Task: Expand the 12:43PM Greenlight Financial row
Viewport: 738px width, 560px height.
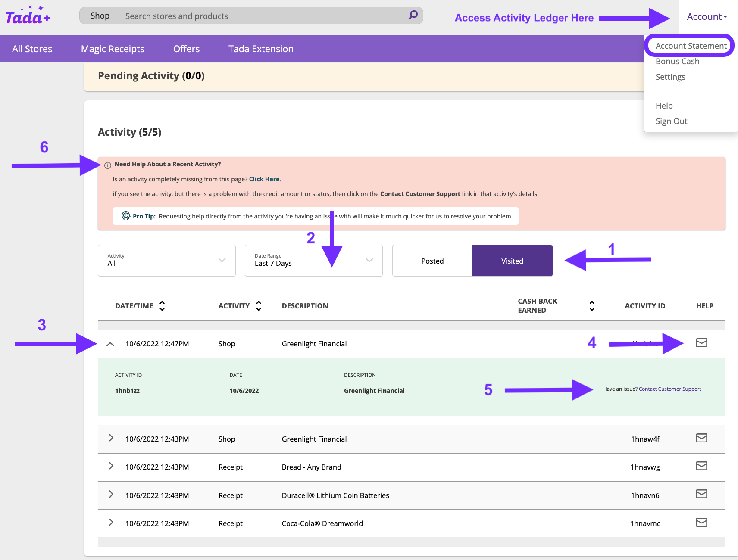Action: [x=111, y=438]
